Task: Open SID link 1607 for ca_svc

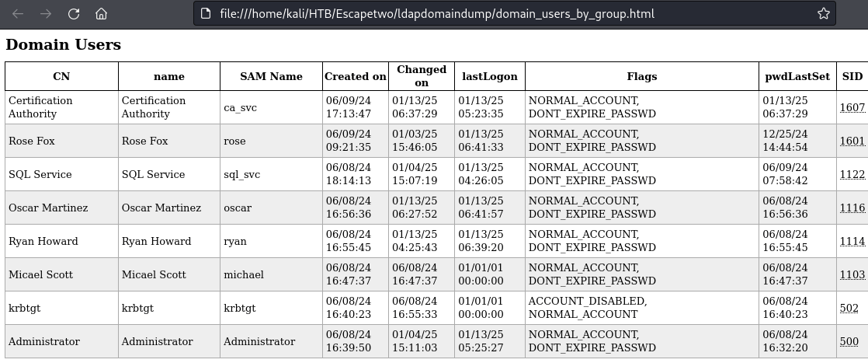Action: [852, 107]
